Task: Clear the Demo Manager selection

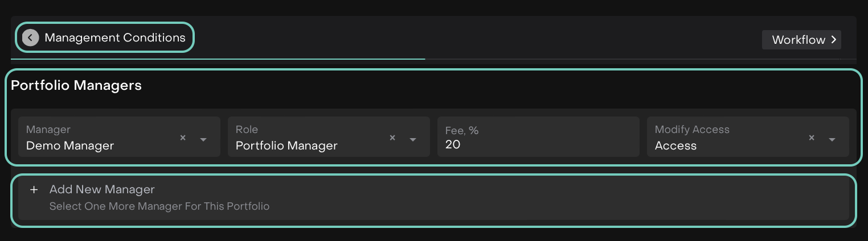Action: coord(183,138)
